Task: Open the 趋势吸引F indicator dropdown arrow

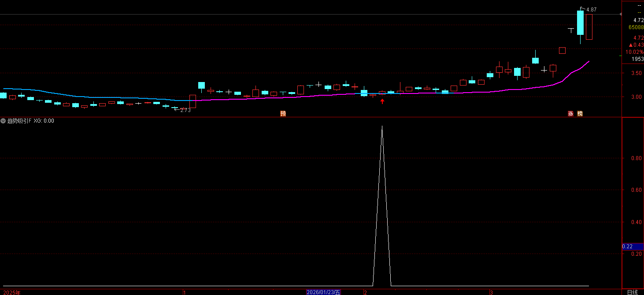Action: pyautogui.click(x=4, y=120)
